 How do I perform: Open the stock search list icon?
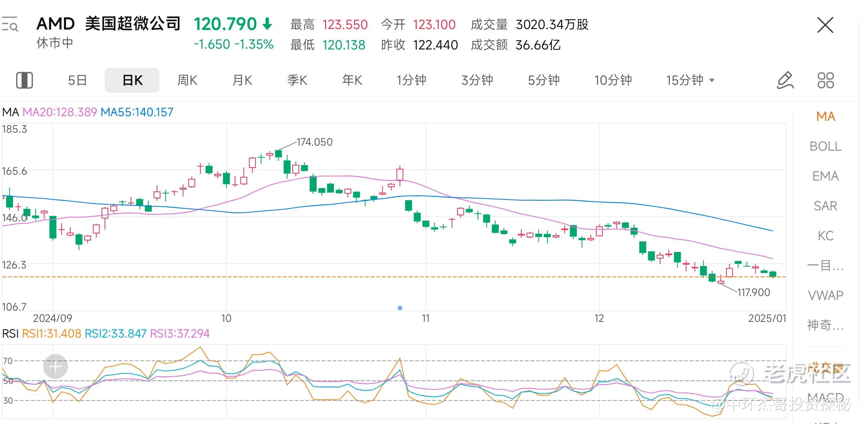[x=10, y=24]
